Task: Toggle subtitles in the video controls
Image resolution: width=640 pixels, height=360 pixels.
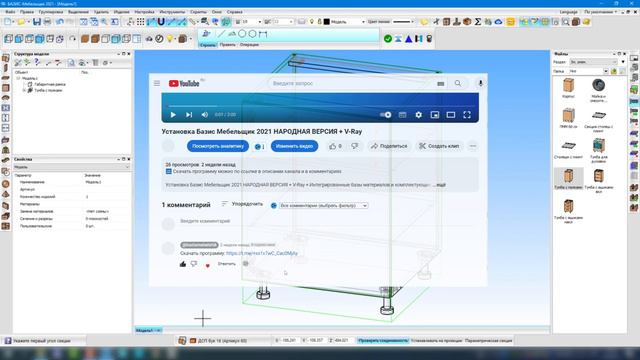Action: point(402,115)
